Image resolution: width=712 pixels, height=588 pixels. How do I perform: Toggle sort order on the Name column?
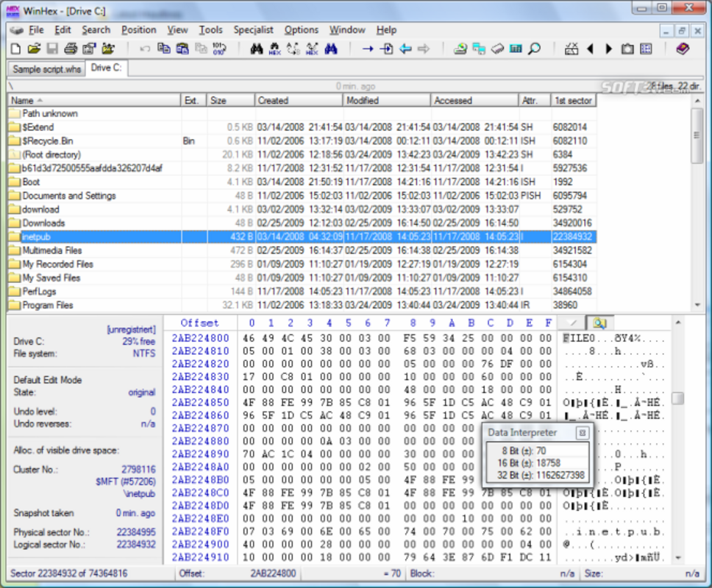pyautogui.click(x=24, y=100)
